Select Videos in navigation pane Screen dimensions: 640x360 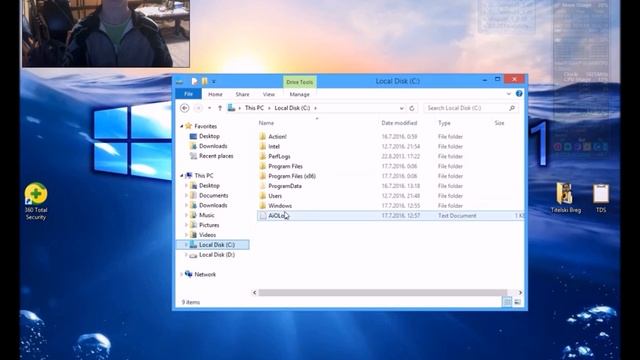[x=207, y=235]
